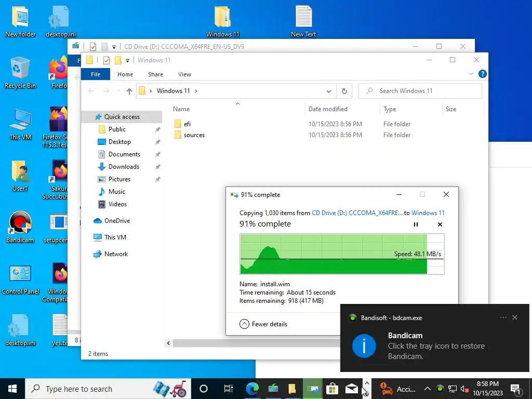Open Music in navigation pane
The width and height of the screenshot is (532, 399).
(116, 192)
